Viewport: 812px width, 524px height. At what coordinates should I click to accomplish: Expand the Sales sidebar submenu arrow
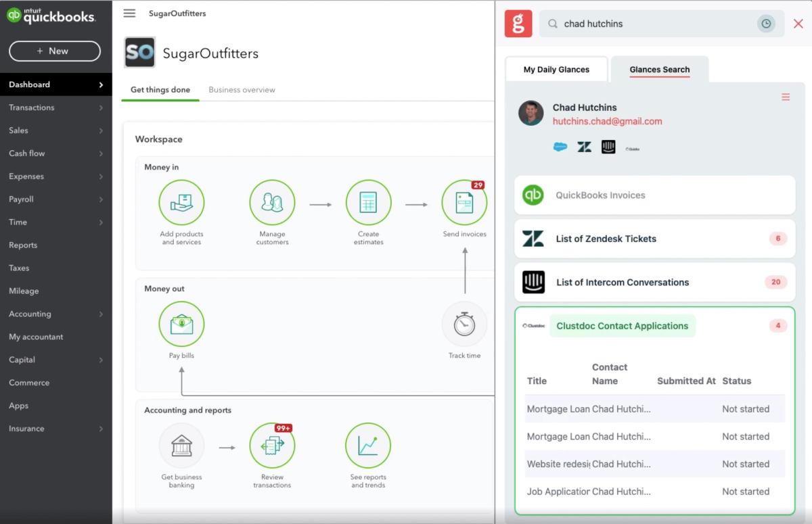pyautogui.click(x=101, y=130)
